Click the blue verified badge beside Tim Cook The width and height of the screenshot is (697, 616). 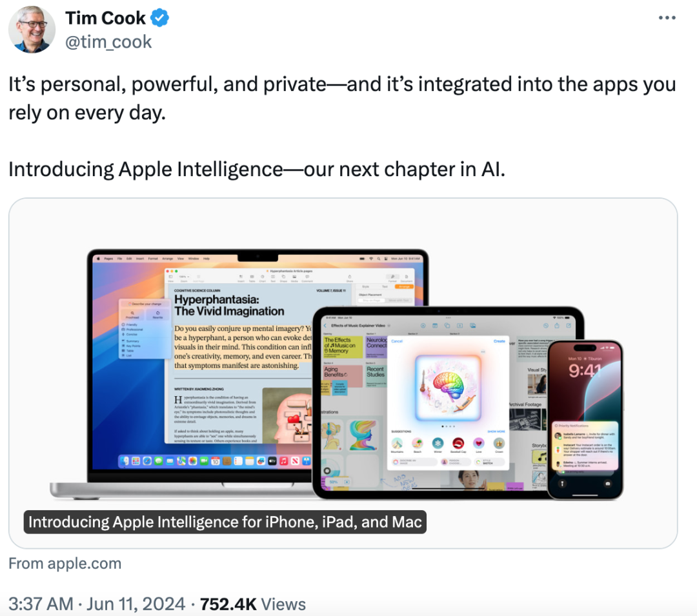161,19
